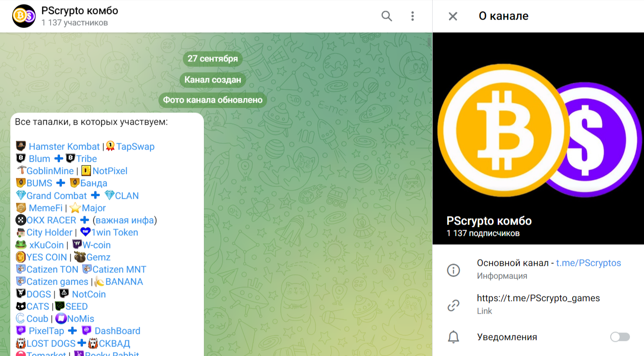This screenshot has width=644, height=356.
Task: Open the t.me/PScryptos main channel link
Action: pyautogui.click(x=588, y=263)
